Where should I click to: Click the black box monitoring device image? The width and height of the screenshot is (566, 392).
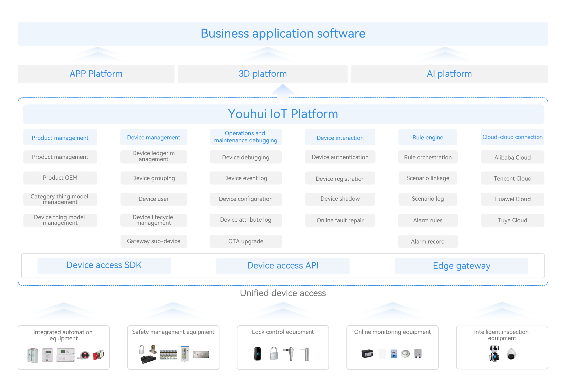click(x=367, y=354)
